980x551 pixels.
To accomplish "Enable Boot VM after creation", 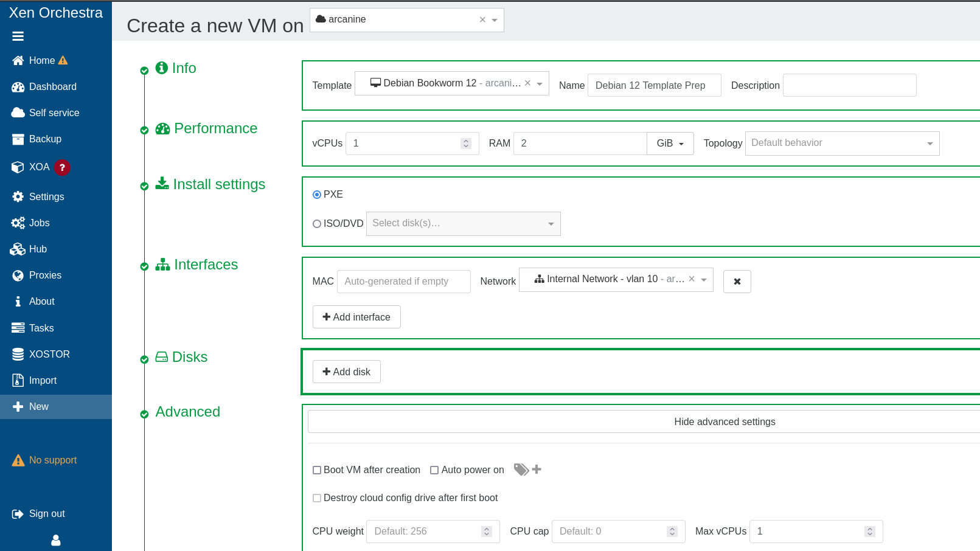I will pos(317,470).
